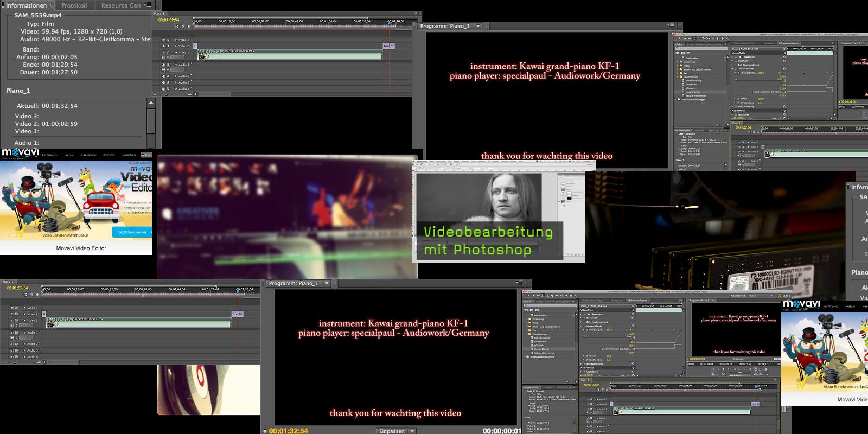
Task: Expand Video 3 track in the lower-left timeline
Action: pos(24,308)
